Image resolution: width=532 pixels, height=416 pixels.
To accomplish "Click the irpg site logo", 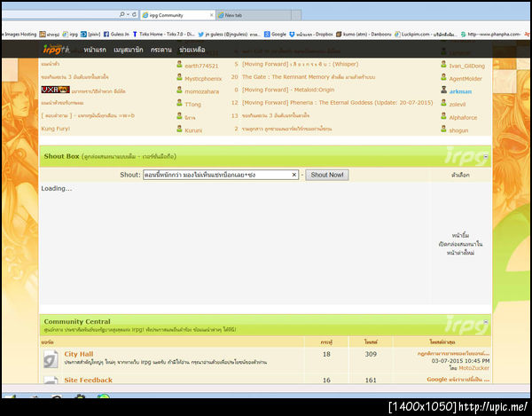I will click(56, 49).
